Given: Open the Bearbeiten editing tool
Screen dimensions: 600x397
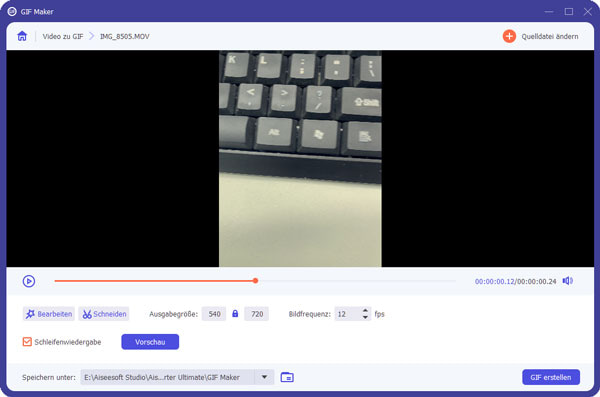Looking at the screenshot, I should coord(49,314).
